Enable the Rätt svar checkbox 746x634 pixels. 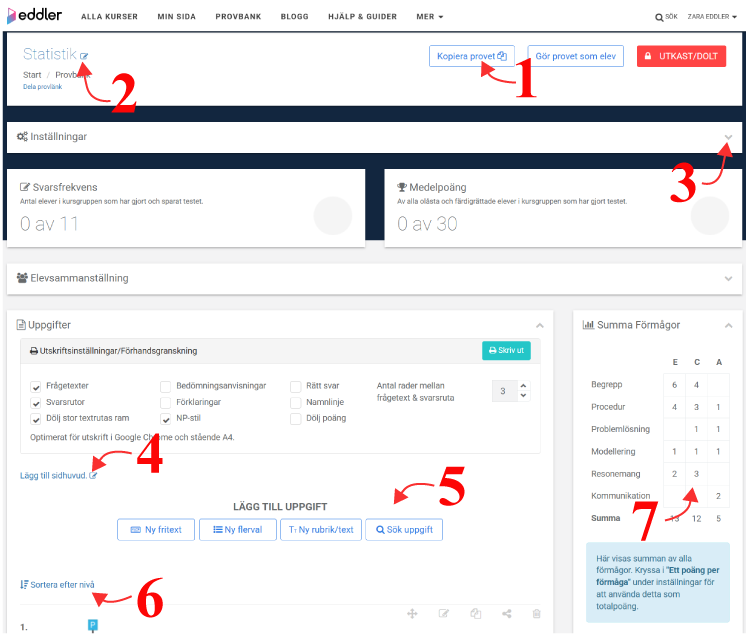click(296, 386)
